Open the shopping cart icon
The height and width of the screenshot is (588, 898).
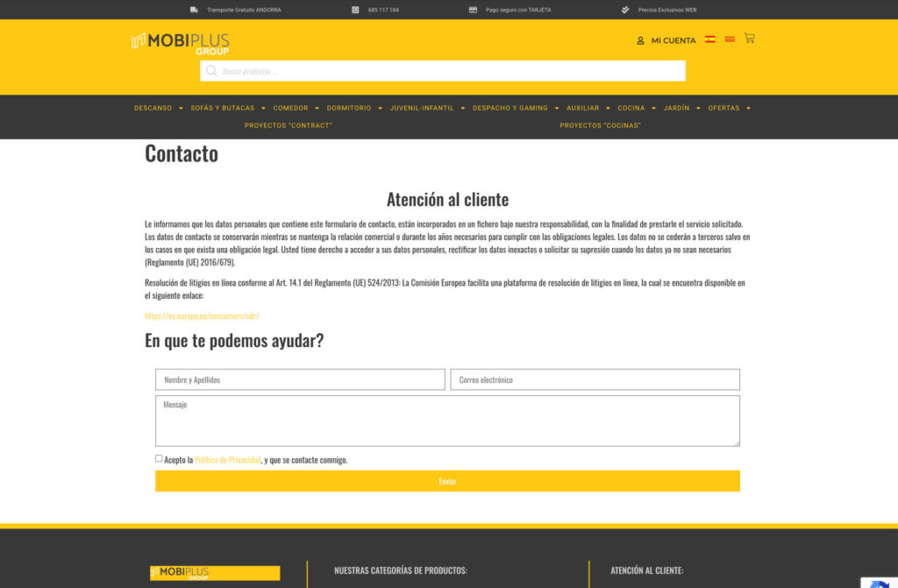point(749,39)
